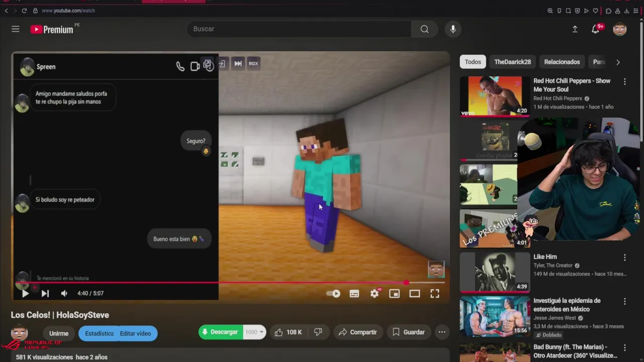Image resolution: width=644 pixels, height=362 pixels.
Task: Select the Todos filter chip
Action: pyautogui.click(x=473, y=62)
